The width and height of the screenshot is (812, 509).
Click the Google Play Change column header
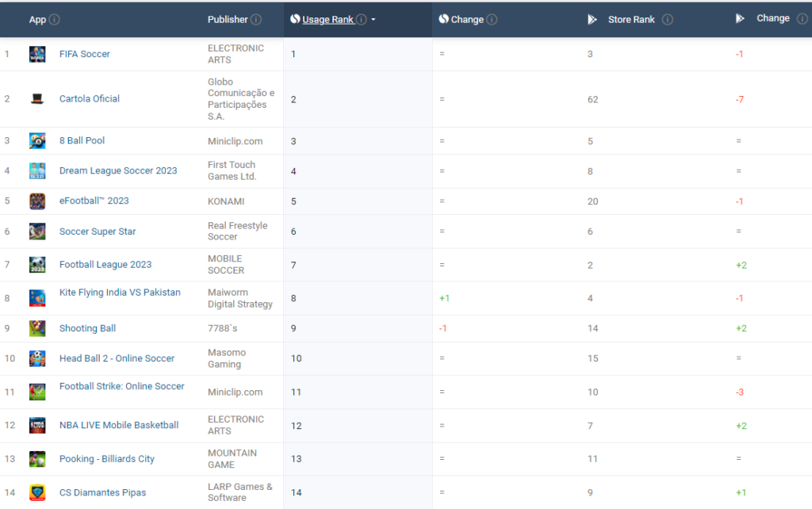(x=772, y=18)
